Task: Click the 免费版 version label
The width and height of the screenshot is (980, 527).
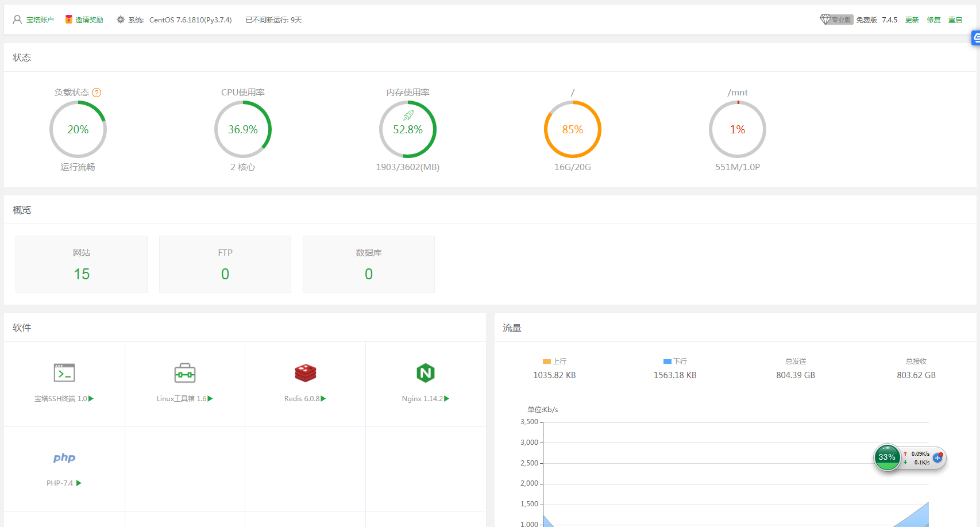Action: pos(867,20)
